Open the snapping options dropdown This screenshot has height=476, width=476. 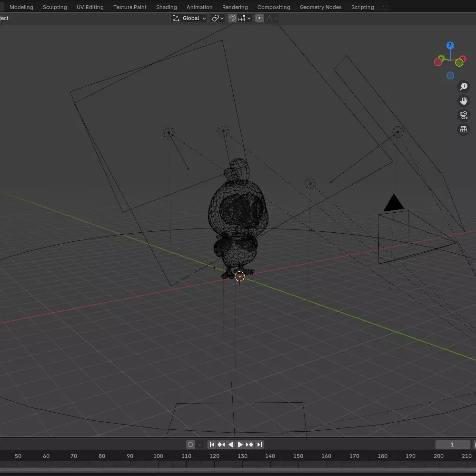245,18
